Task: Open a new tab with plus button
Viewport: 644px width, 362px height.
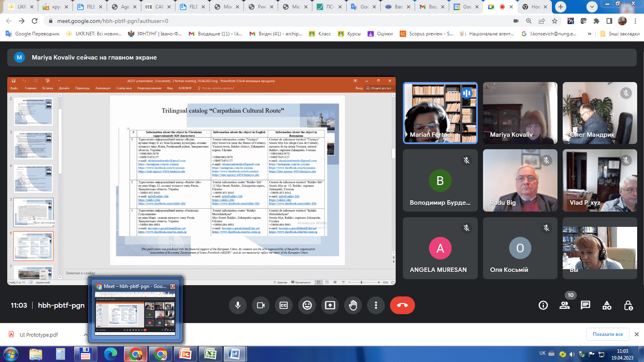Action: tap(561, 7)
